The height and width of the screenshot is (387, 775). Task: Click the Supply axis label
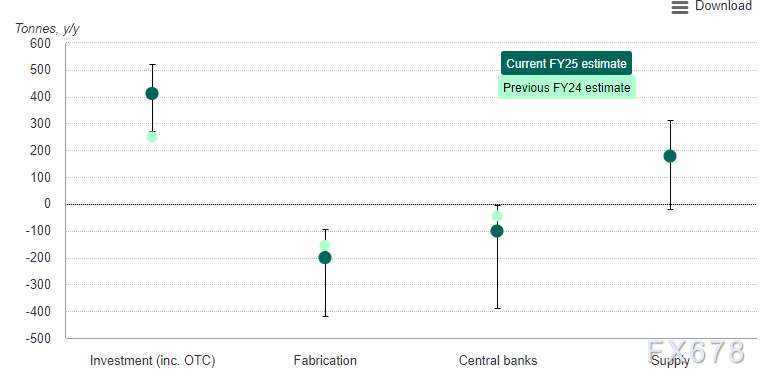(670, 361)
